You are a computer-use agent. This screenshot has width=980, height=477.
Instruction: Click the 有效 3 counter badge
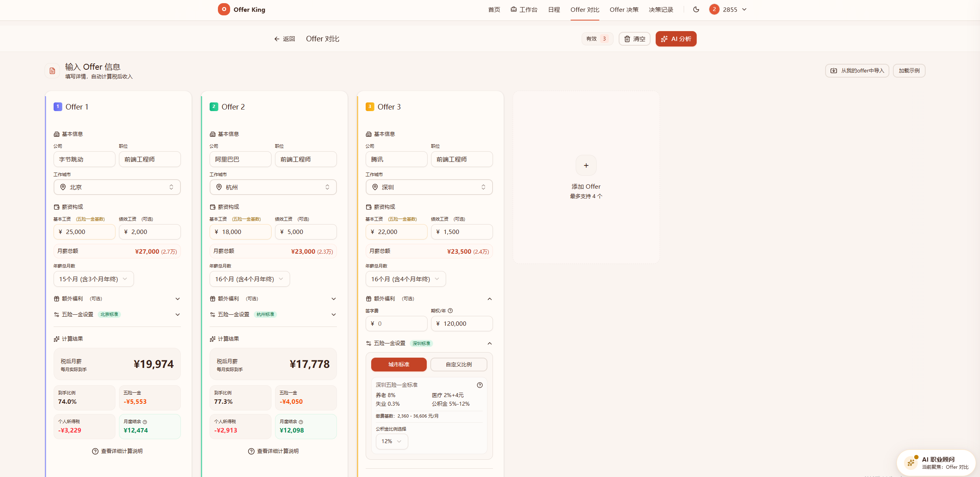coord(597,39)
